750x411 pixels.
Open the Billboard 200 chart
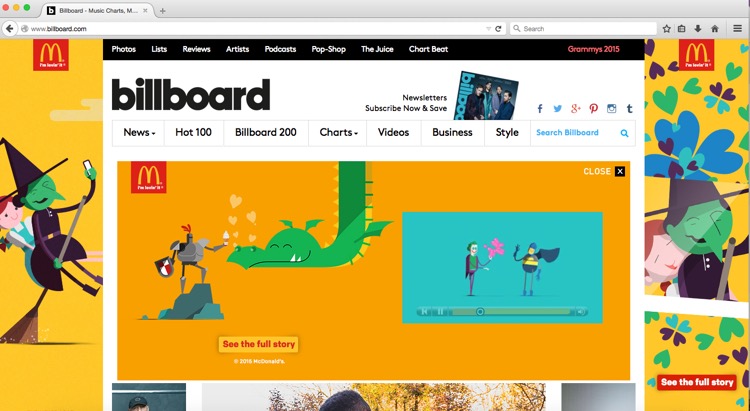click(x=265, y=133)
